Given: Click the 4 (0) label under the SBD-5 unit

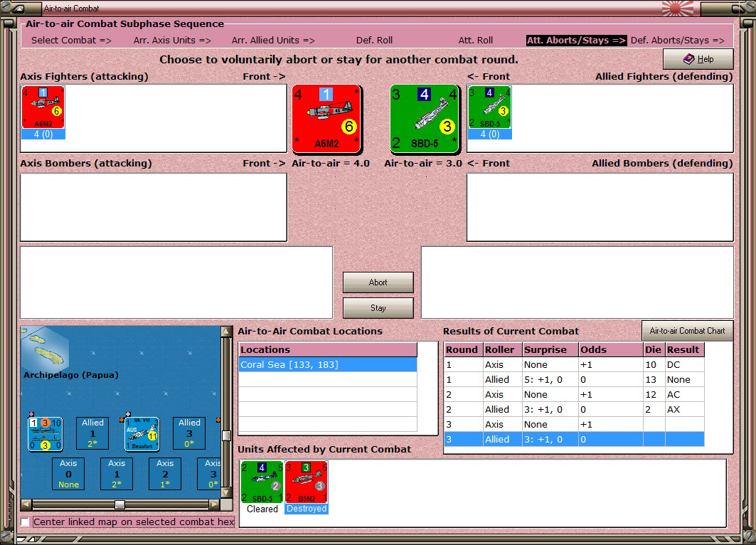Looking at the screenshot, I should coord(490,134).
